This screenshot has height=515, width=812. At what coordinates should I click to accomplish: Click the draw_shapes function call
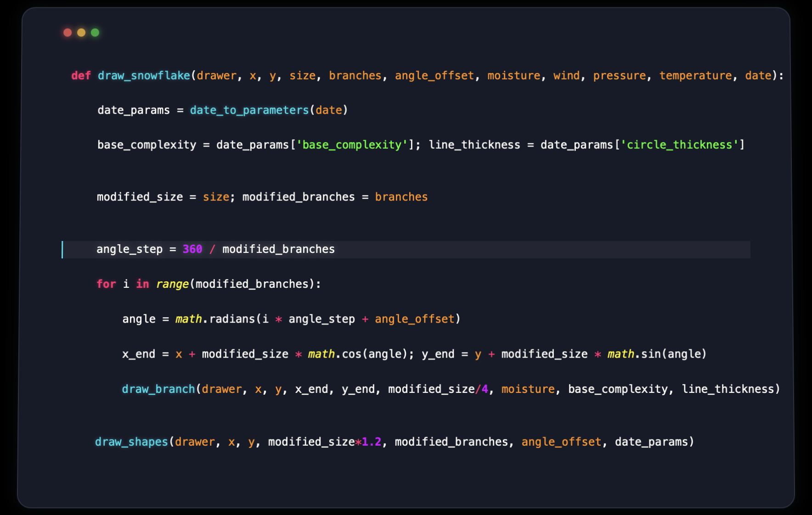pos(131,442)
